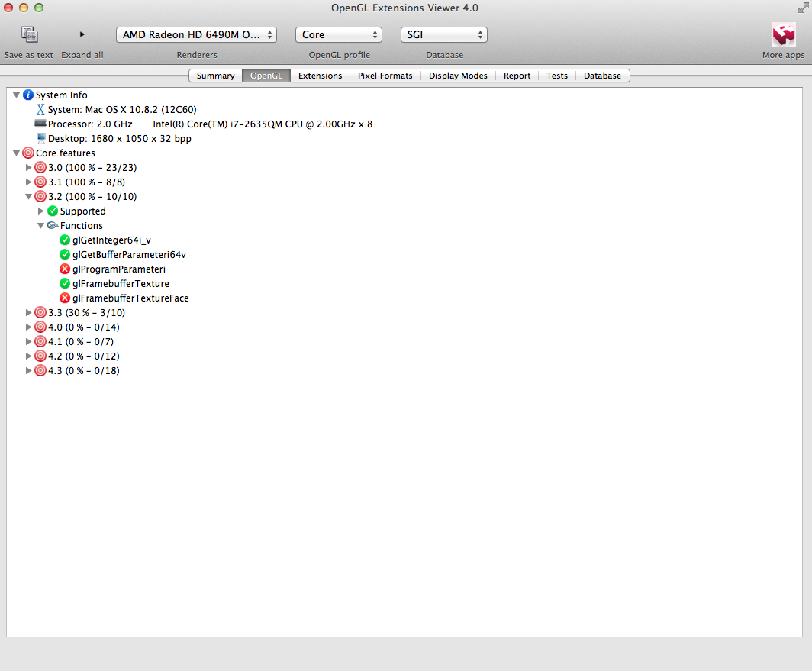This screenshot has width=812, height=671.
Task: Click the target icon beside 3.2
Action: click(40, 196)
